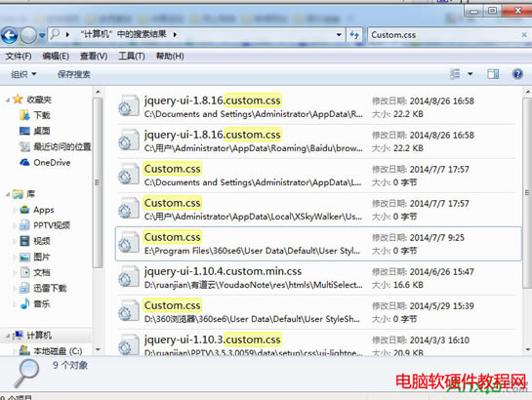This screenshot has width=532, height=400.
Task: Click file icon of jquery-ui-1.10.3.custom.css
Action: (129, 344)
